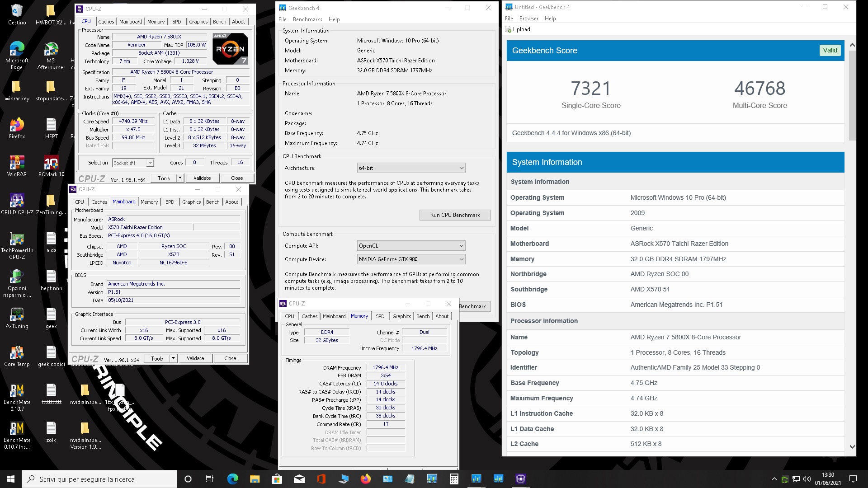Click Close button in top CPU-Z window
868x488 pixels.
[x=237, y=178]
